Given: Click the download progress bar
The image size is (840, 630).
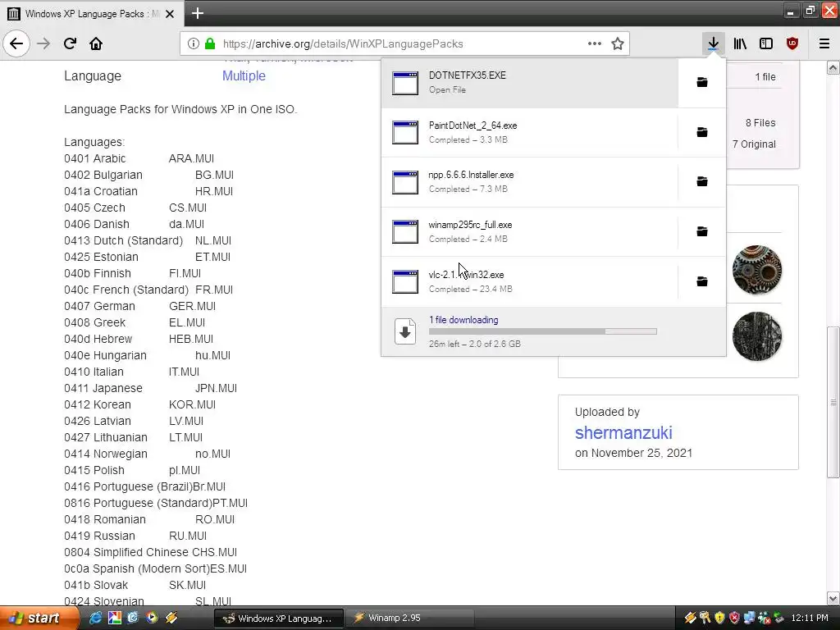Looking at the screenshot, I should pos(543,331).
